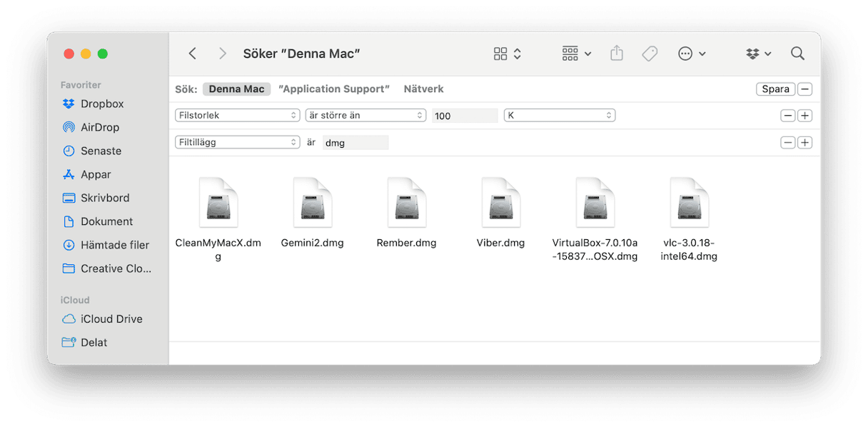Remove the Filtillägg row with minus
868x427 pixels.
tap(787, 143)
